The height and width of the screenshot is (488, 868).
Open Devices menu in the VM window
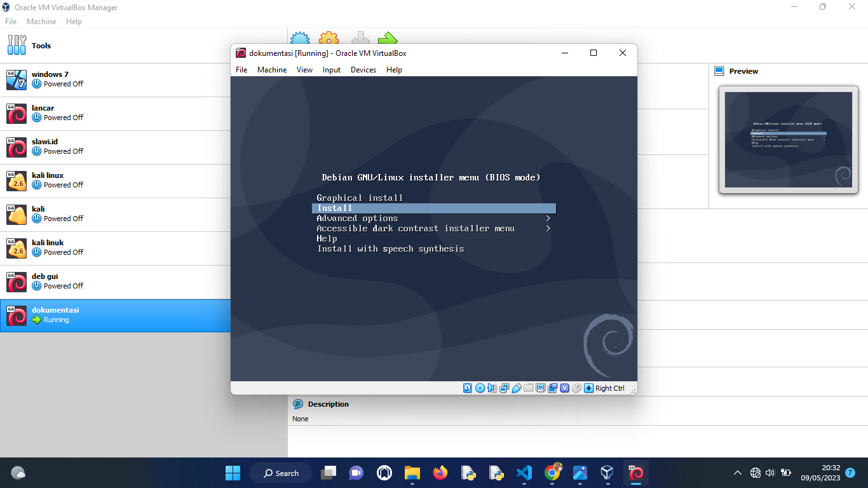[x=363, y=70]
